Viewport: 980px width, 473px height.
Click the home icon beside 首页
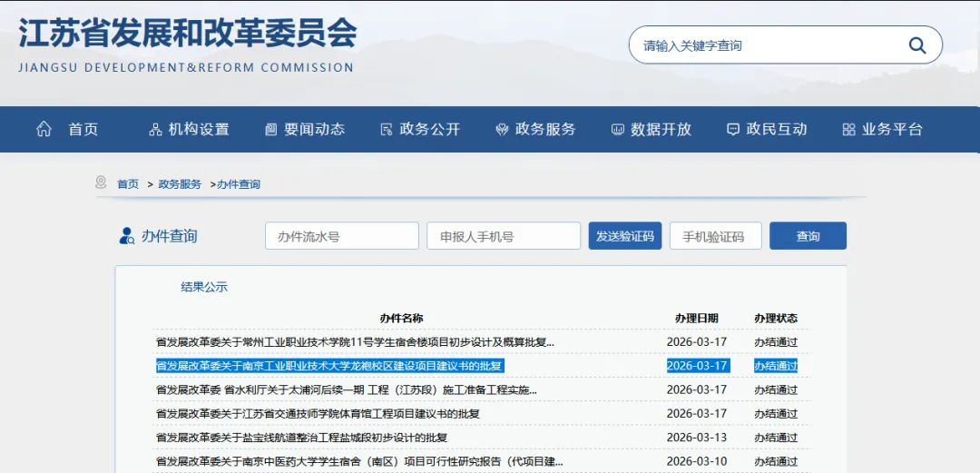(44, 130)
